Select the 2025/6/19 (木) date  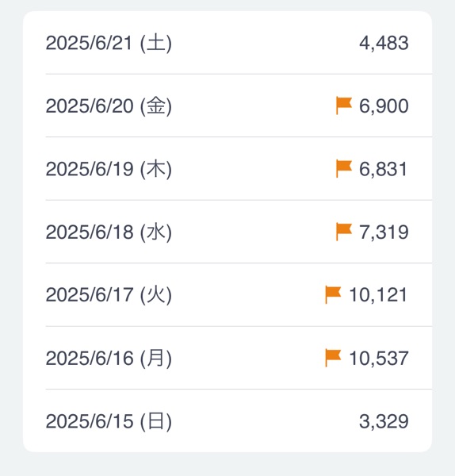[109, 169]
